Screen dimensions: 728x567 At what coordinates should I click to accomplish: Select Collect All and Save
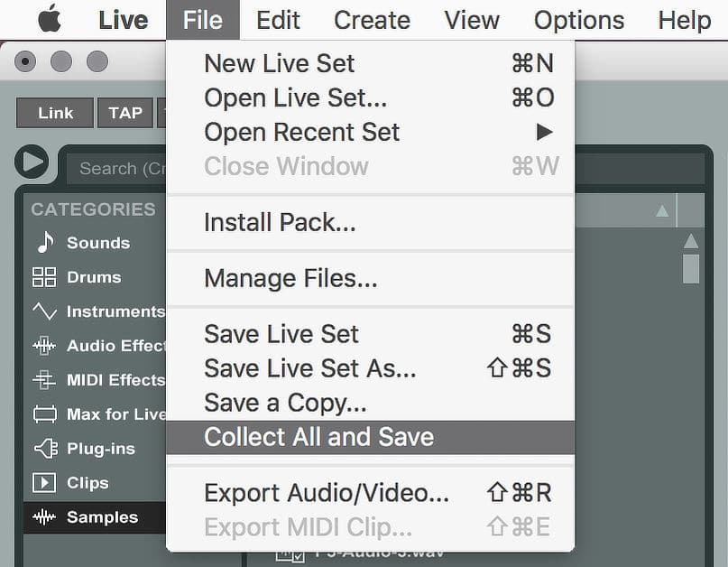[371, 437]
